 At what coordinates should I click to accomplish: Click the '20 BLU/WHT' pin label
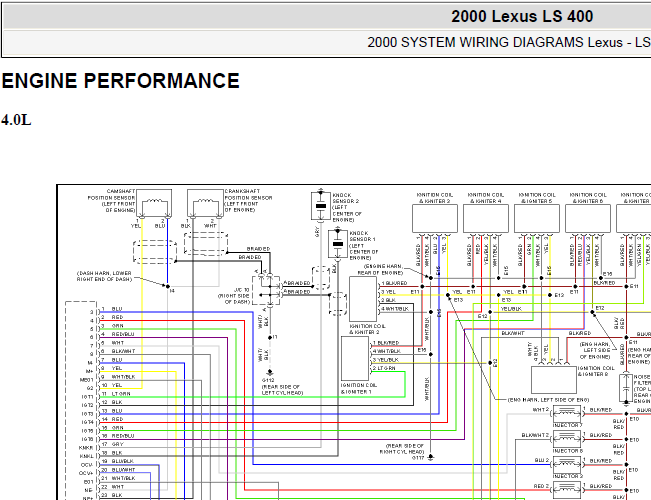[118, 470]
